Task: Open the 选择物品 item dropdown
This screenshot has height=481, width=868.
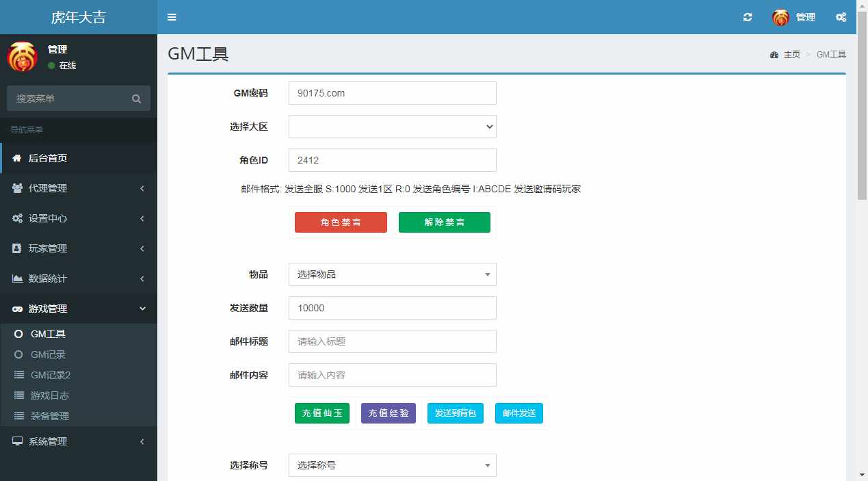Action: (392, 274)
